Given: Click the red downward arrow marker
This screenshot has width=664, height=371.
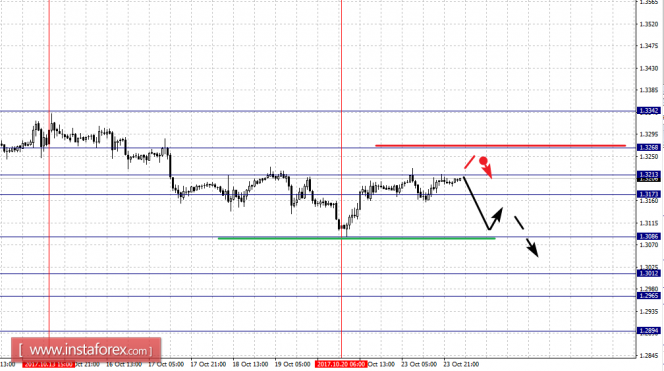Looking at the screenshot, I should point(487,170).
